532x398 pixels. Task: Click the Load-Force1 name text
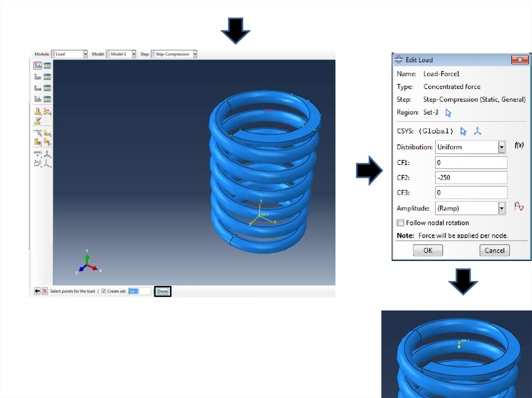442,74
